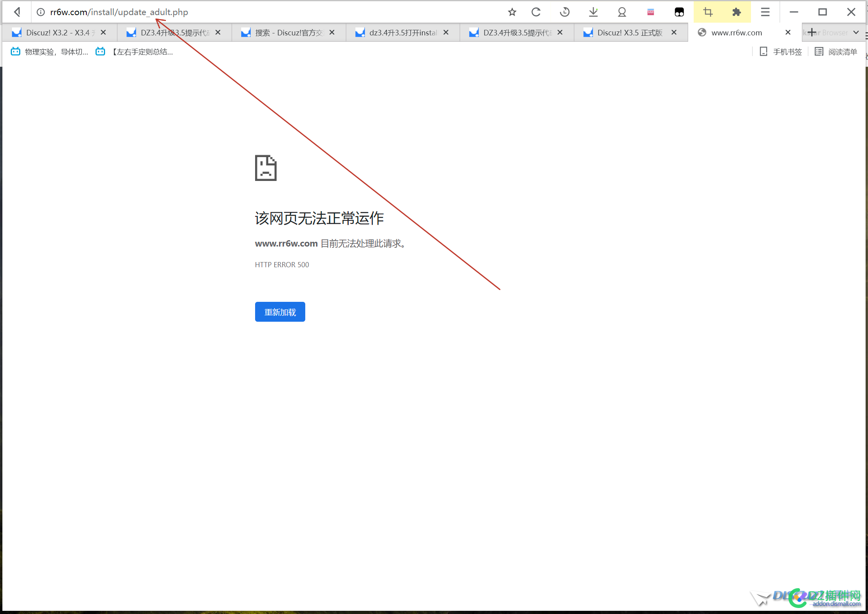This screenshot has width=868, height=614.
Task: Click the pink extension icon in toolbar
Action: tap(651, 12)
